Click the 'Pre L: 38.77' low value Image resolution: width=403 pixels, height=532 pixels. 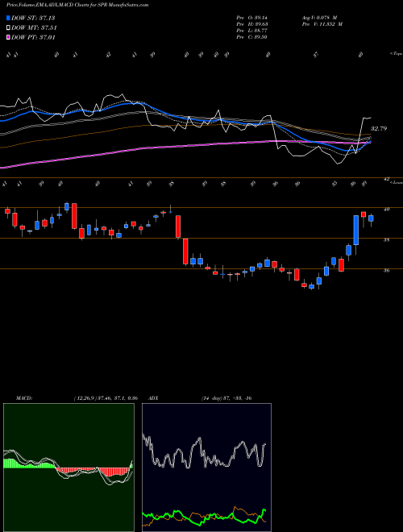pyautogui.click(x=252, y=31)
